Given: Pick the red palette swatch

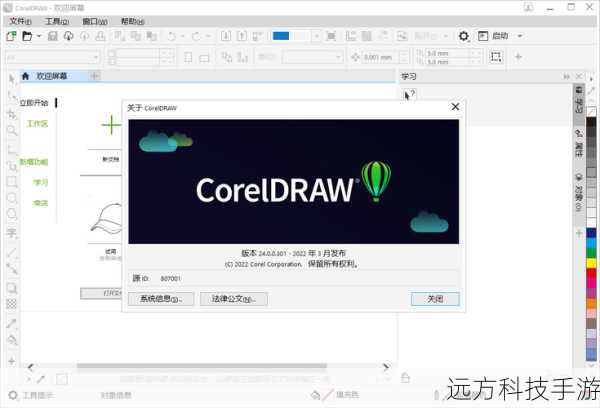Looking at the screenshot, I should [591, 273].
